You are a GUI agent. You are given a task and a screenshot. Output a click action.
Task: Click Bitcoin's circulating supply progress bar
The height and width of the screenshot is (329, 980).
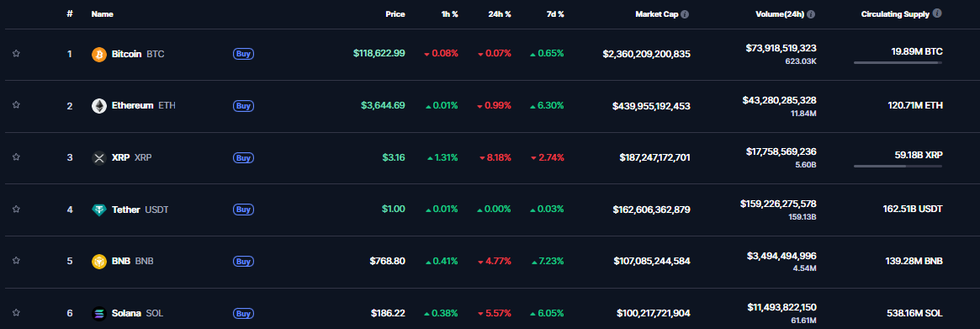pyautogui.click(x=898, y=62)
